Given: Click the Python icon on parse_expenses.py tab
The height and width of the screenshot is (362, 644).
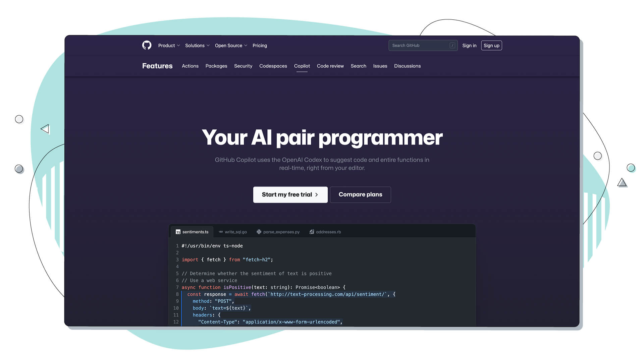Looking at the screenshot, I should click(x=259, y=232).
